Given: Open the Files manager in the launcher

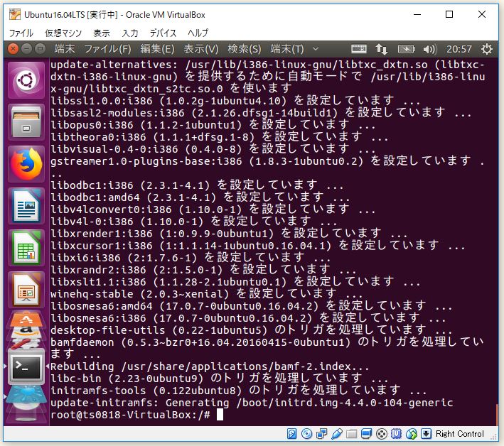Looking at the screenshot, I should point(26,122).
